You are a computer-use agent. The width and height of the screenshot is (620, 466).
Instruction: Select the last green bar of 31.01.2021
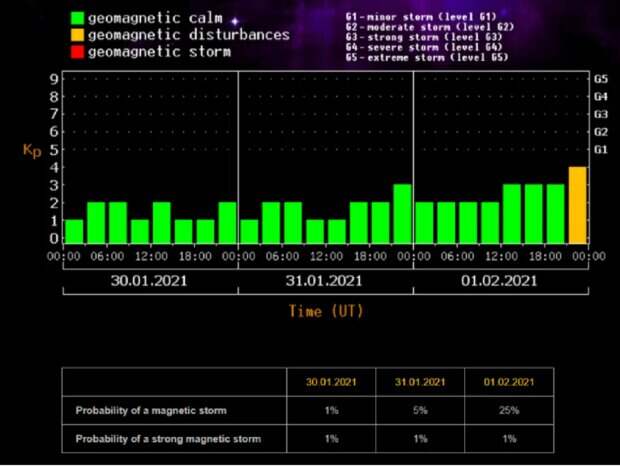[x=402, y=214]
